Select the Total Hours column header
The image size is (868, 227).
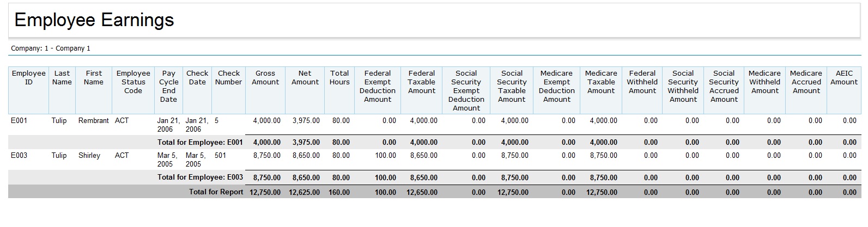tap(339, 78)
